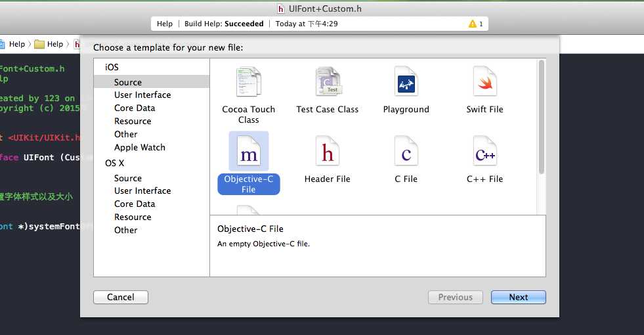Click the Previous button
644x335 pixels.
point(456,297)
